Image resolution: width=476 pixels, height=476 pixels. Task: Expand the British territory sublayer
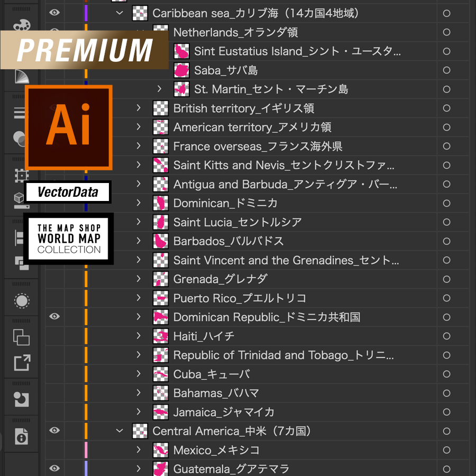coord(139,108)
